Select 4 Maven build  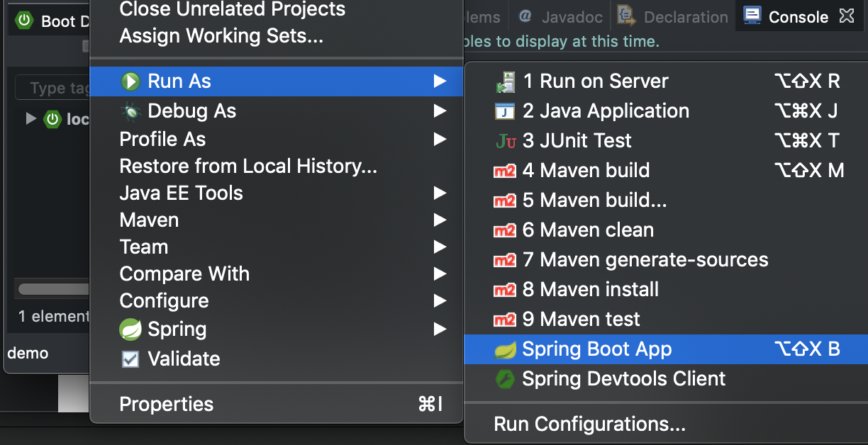tap(666, 171)
